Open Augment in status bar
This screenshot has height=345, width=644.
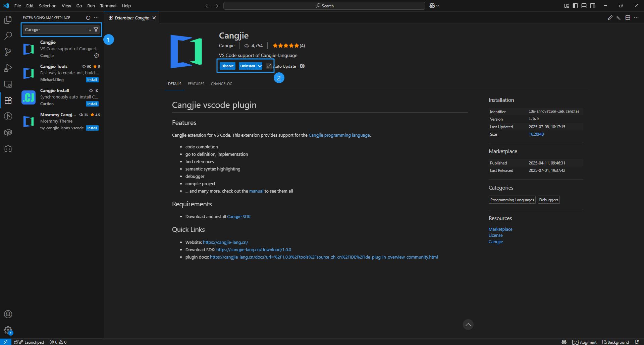[584, 342]
